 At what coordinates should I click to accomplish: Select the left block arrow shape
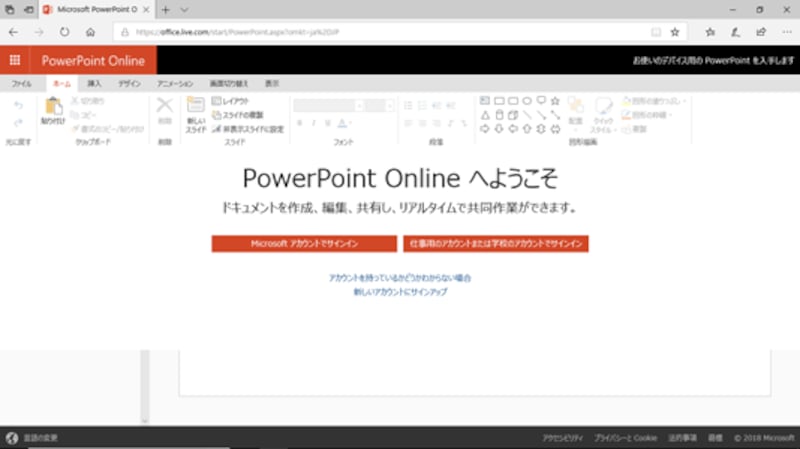click(513, 129)
